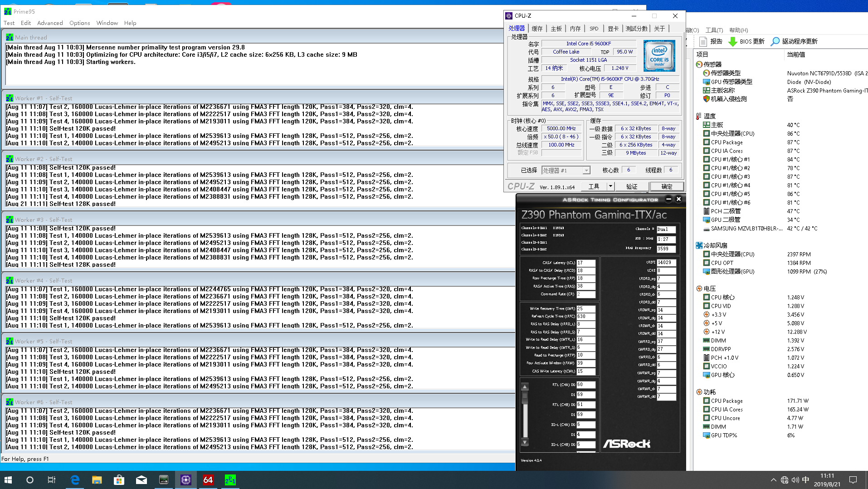Image resolution: width=868 pixels, height=489 pixels.
Task: Open the processor selection dropdown in CPU-Z
Action: [x=586, y=171]
